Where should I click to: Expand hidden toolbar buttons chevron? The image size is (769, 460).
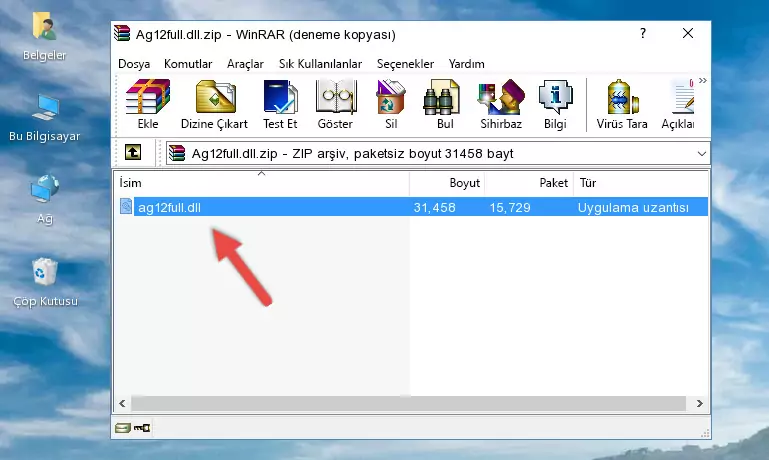(x=703, y=80)
